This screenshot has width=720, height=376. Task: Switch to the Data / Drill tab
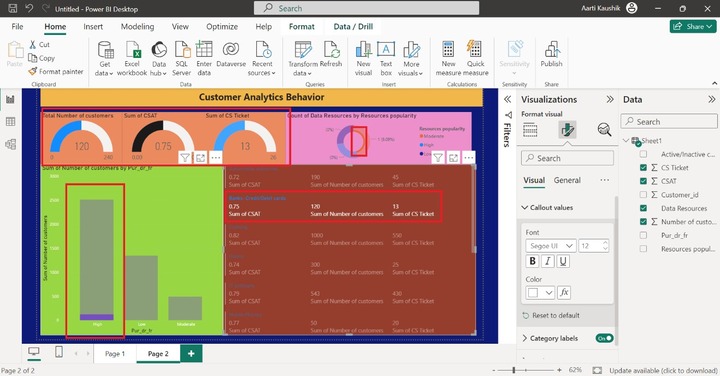[x=353, y=27]
